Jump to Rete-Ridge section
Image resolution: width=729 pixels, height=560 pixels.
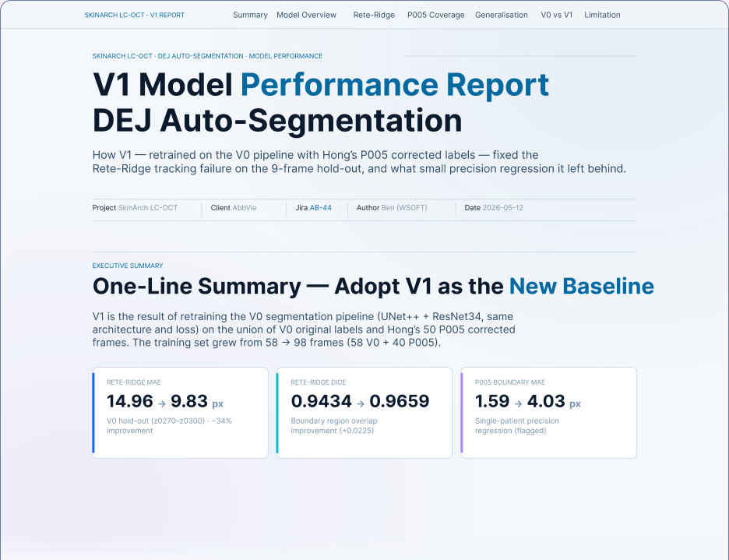coord(374,15)
